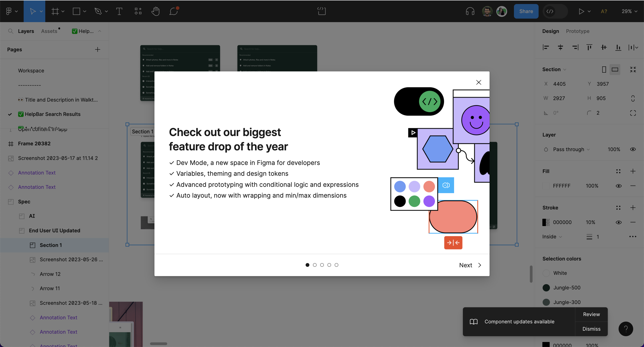644x347 pixels.
Task: Open the Resources components tool
Action: tap(138, 11)
